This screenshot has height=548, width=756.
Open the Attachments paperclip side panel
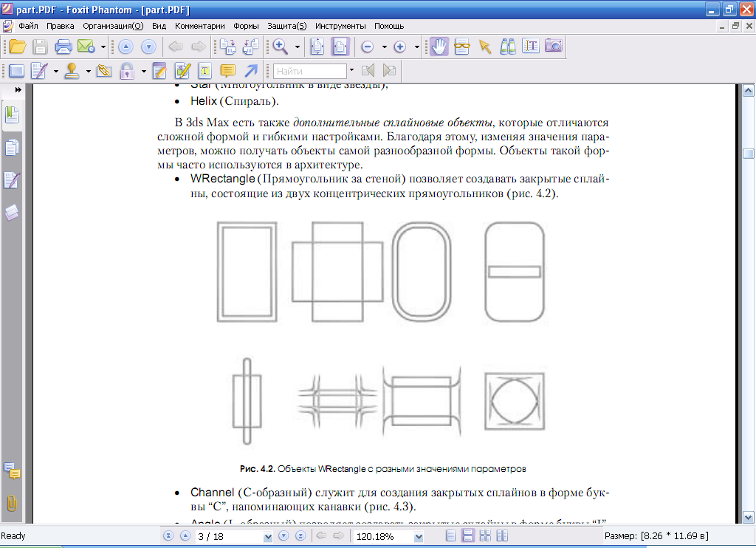click(x=12, y=504)
